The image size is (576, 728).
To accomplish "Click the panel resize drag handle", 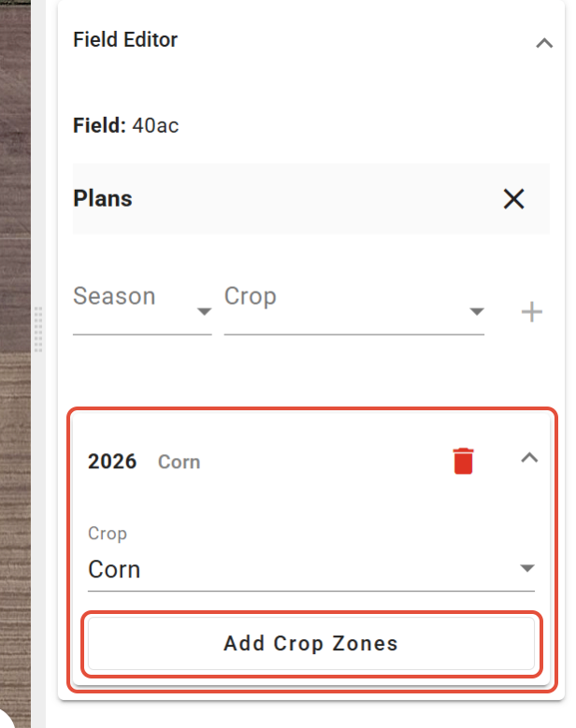I will pos(38,329).
